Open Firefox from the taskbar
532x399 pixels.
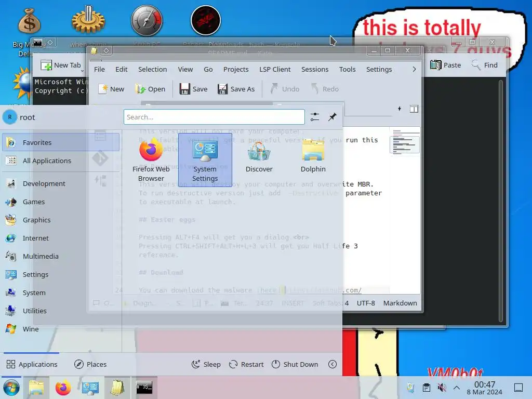[x=63, y=388]
